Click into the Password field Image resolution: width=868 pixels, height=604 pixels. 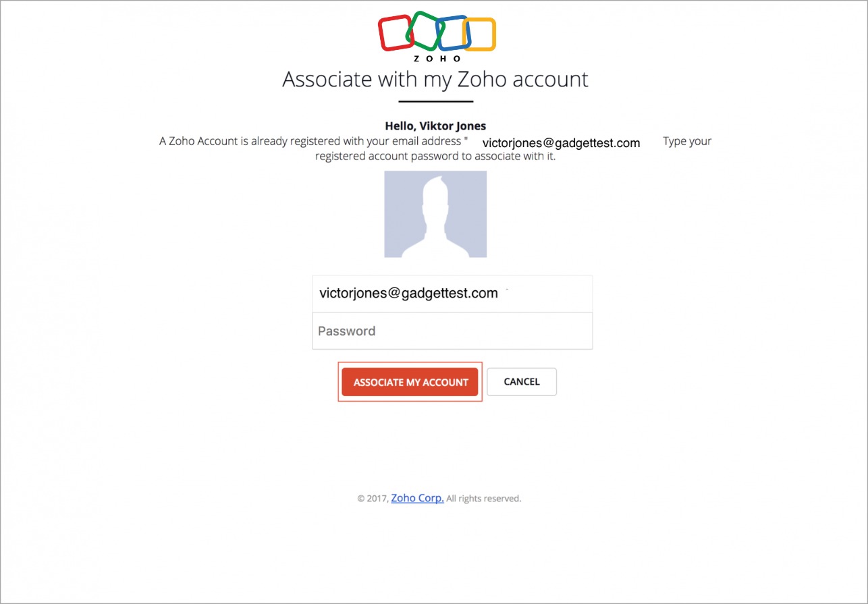point(452,331)
